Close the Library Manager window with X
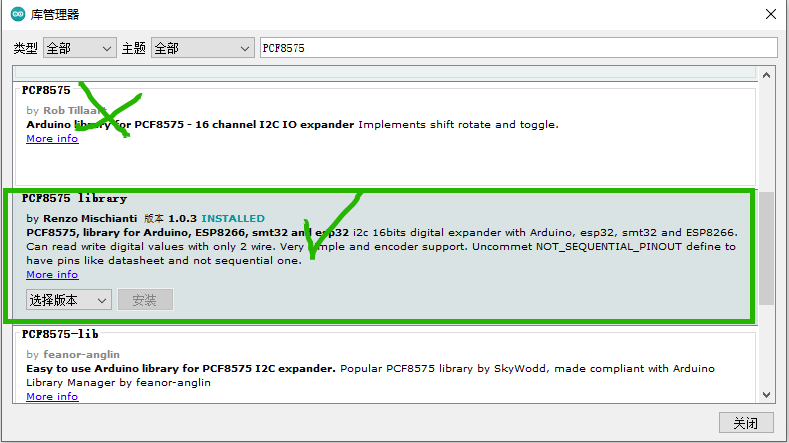 [769, 14]
